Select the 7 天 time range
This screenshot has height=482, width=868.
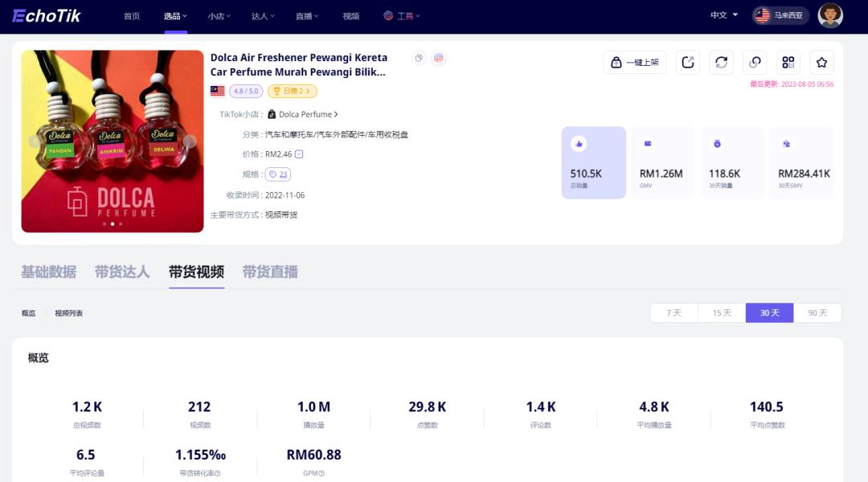coord(674,312)
